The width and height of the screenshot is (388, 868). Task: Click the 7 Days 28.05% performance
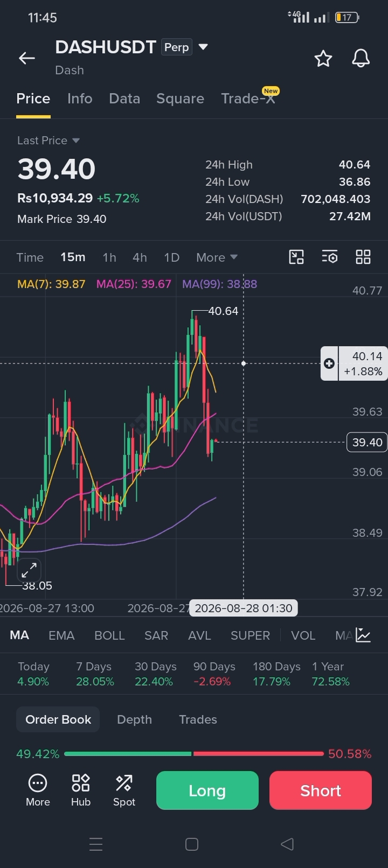95,674
